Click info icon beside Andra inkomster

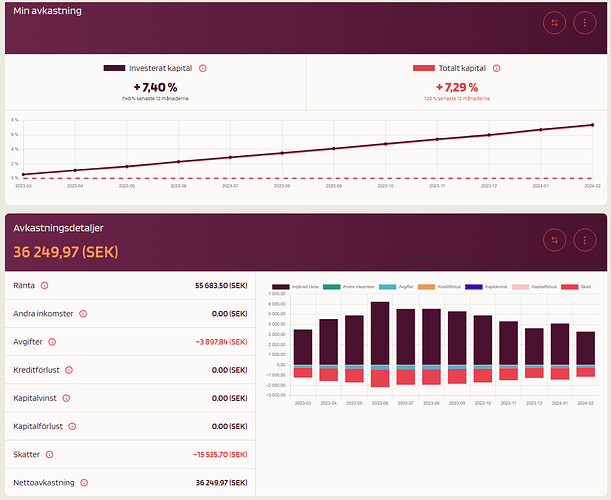82,313
